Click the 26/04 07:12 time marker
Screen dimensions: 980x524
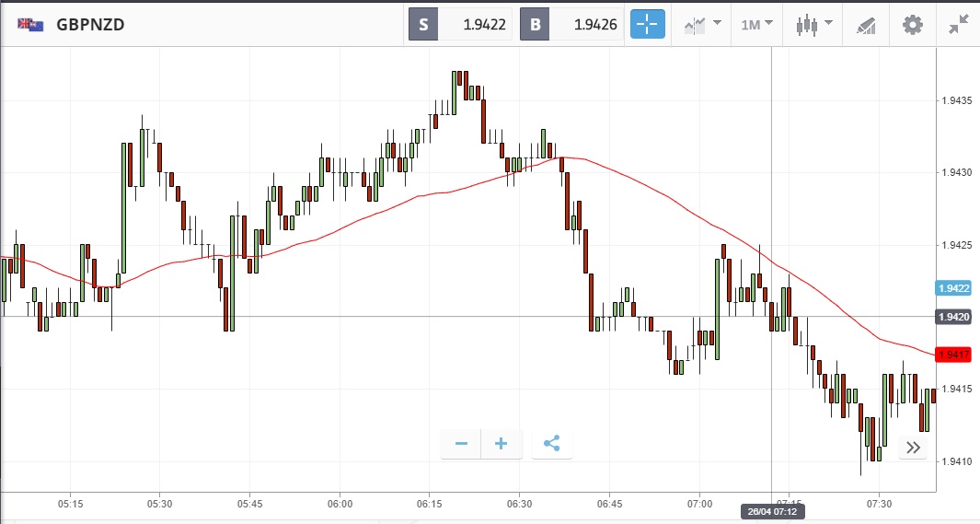[772, 512]
